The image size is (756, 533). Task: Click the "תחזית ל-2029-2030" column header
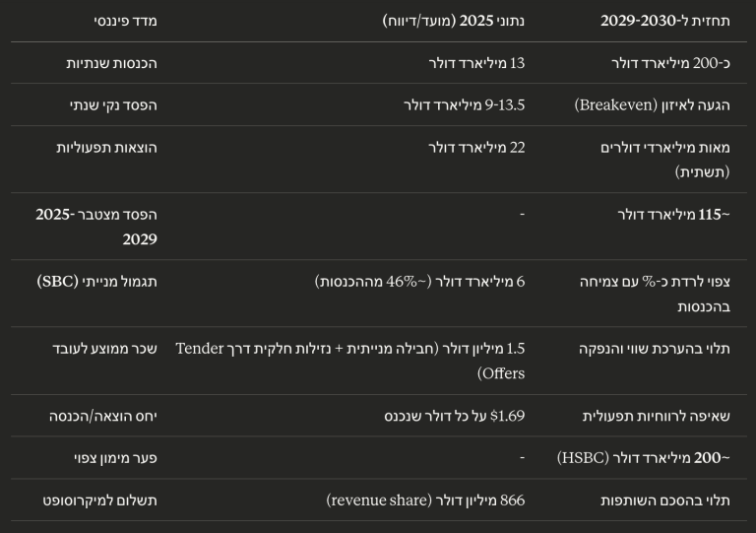665,21
